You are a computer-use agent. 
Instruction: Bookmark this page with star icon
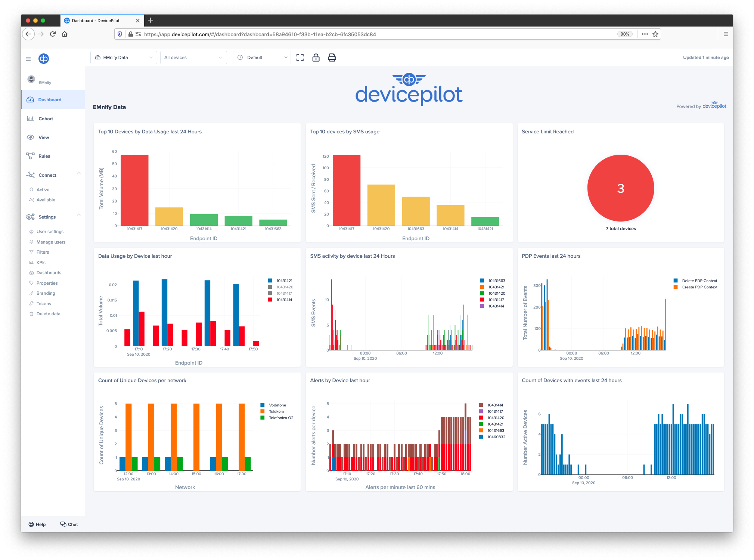[x=655, y=34]
